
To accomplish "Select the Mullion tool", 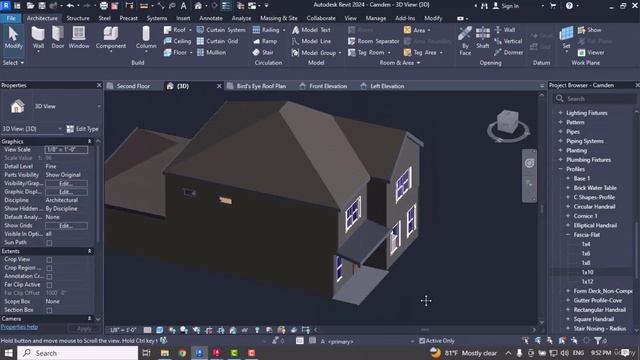I will point(211,52).
